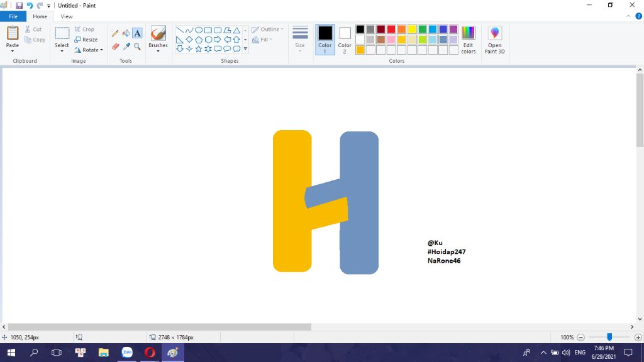Image resolution: width=644 pixels, height=362 pixels.
Task: Choose the Up arrow shape
Action: [x=236, y=40]
